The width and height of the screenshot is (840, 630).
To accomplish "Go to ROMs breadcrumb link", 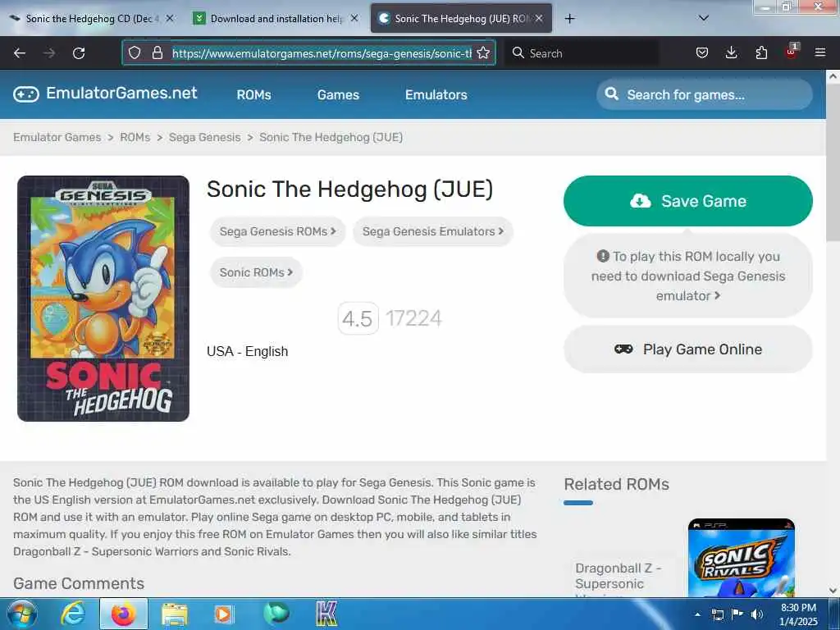I will coord(135,137).
